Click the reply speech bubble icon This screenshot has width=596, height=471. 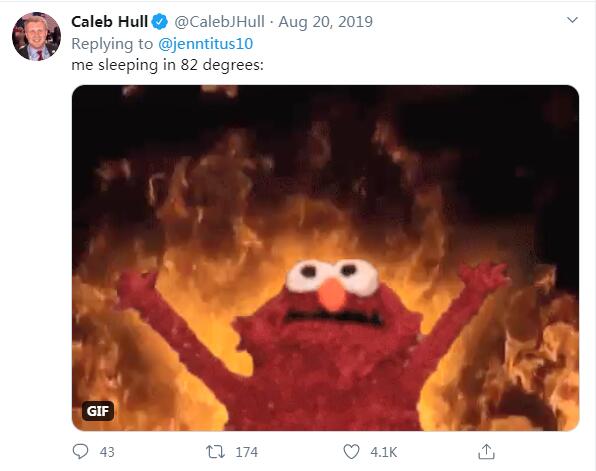coord(80,452)
